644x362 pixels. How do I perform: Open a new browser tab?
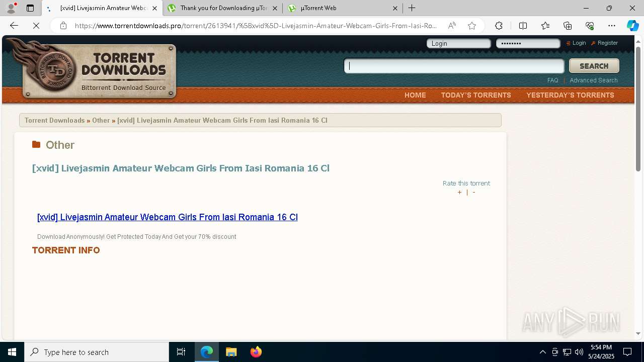(x=412, y=8)
